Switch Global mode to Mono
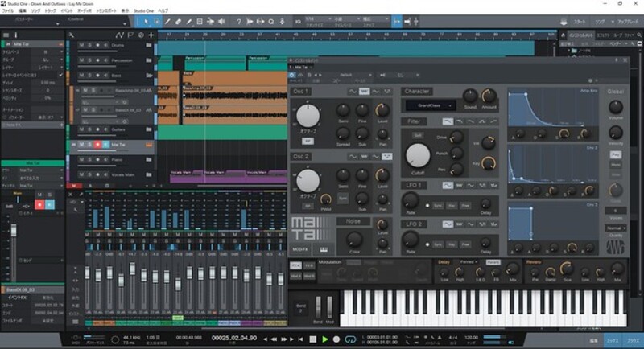This screenshot has height=349, width=644. tap(615, 165)
